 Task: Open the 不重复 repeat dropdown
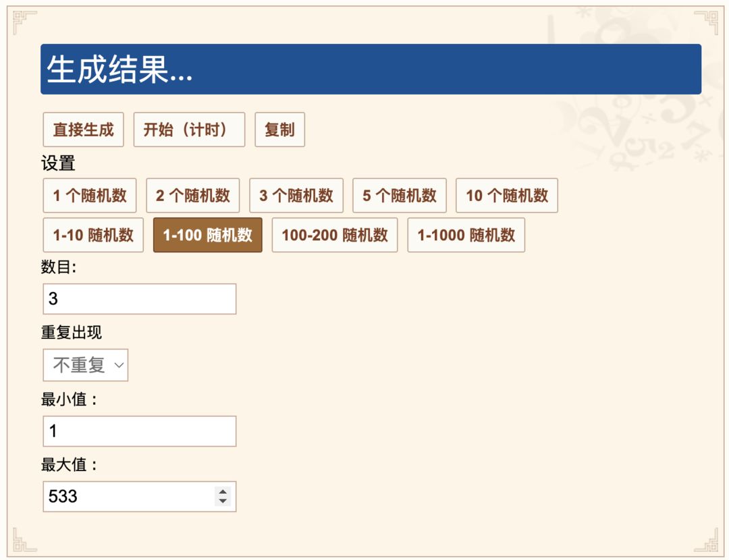(86, 365)
